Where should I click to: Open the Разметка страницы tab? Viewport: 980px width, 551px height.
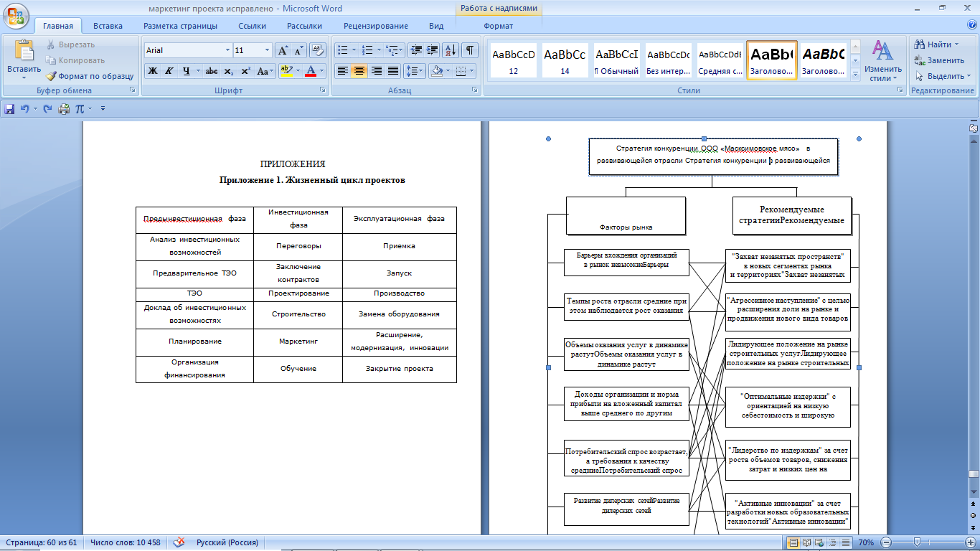(x=180, y=26)
